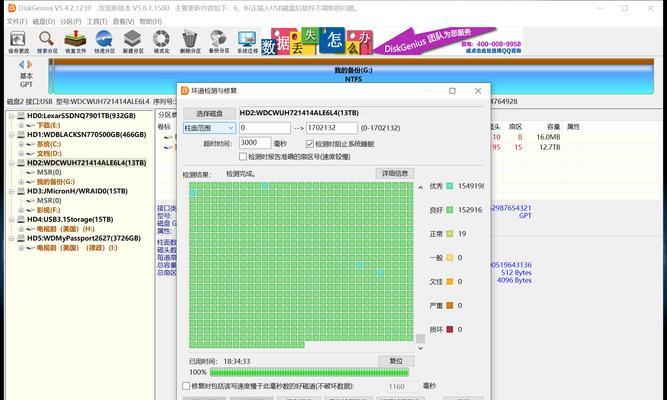Open the 工具(T) menu

[97, 21]
